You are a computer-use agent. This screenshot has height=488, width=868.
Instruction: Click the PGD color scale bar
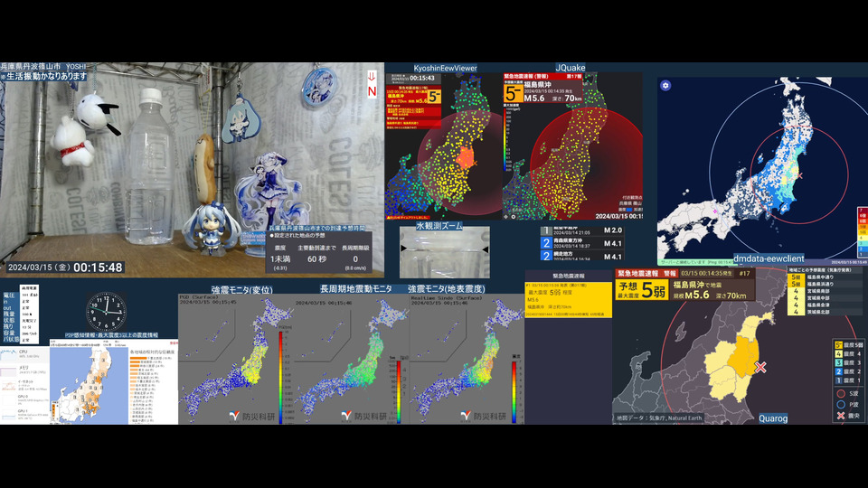click(x=280, y=378)
